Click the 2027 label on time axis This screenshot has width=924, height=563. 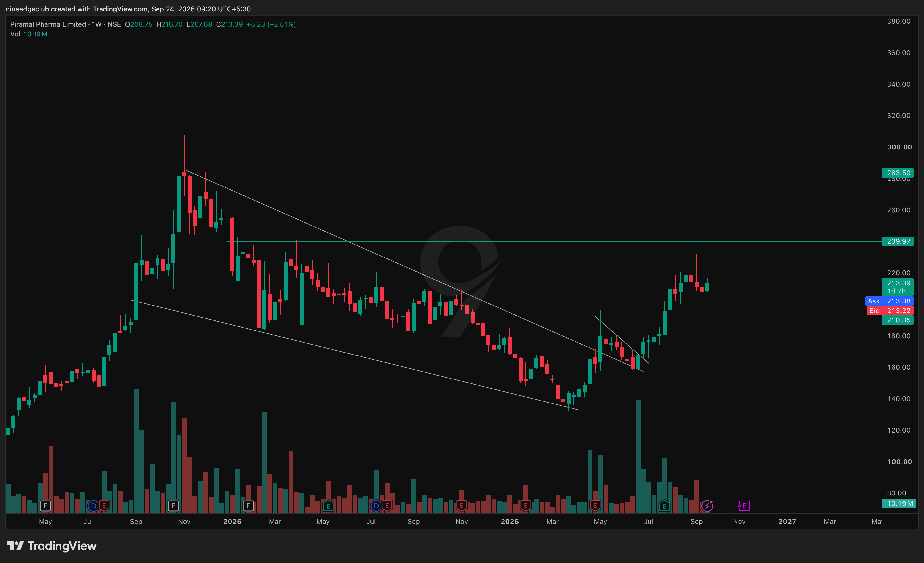point(787,522)
